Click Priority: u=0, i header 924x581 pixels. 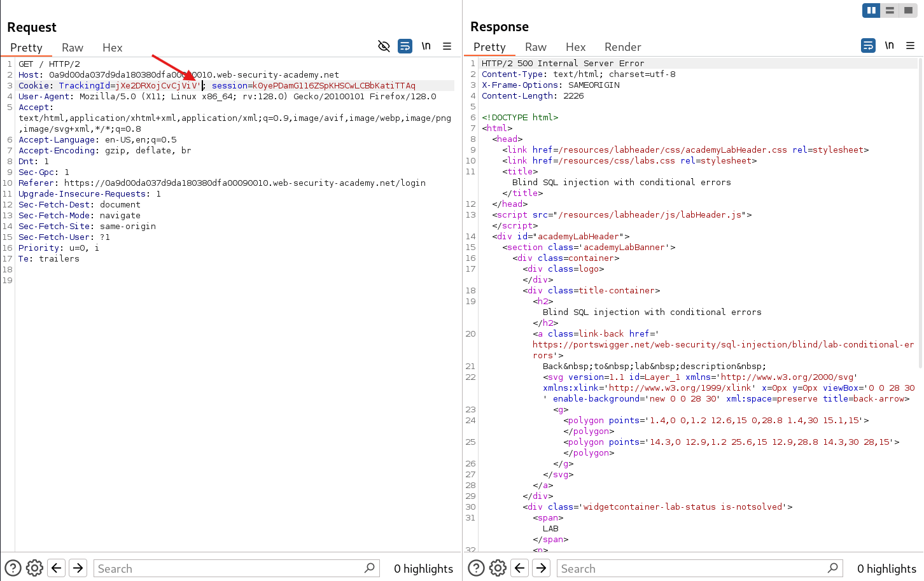click(59, 248)
